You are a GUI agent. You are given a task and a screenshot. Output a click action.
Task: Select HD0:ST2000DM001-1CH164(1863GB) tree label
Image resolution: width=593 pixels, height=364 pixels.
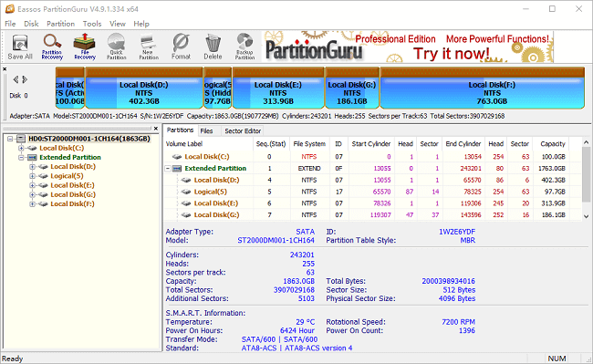(88, 139)
